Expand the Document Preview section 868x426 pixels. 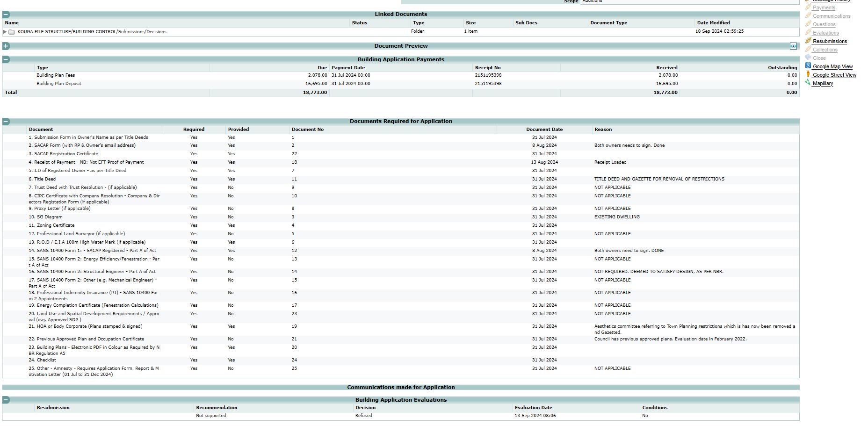(6, 46)
